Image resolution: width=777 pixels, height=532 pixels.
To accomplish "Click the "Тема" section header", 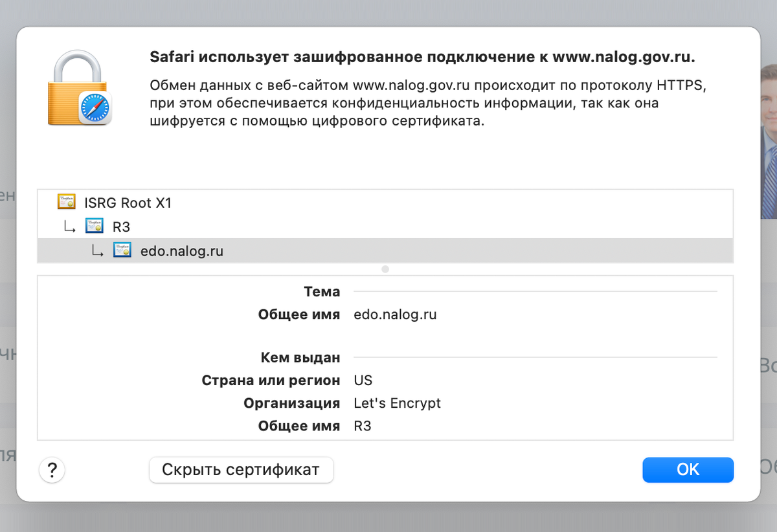I will [x=322, y=292].
